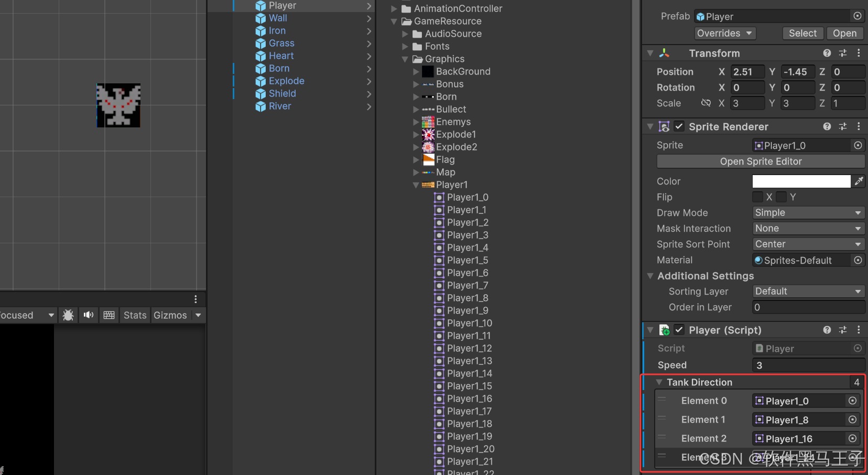Toggle the Player (Script) enabled checkbox

click(679, 330)
